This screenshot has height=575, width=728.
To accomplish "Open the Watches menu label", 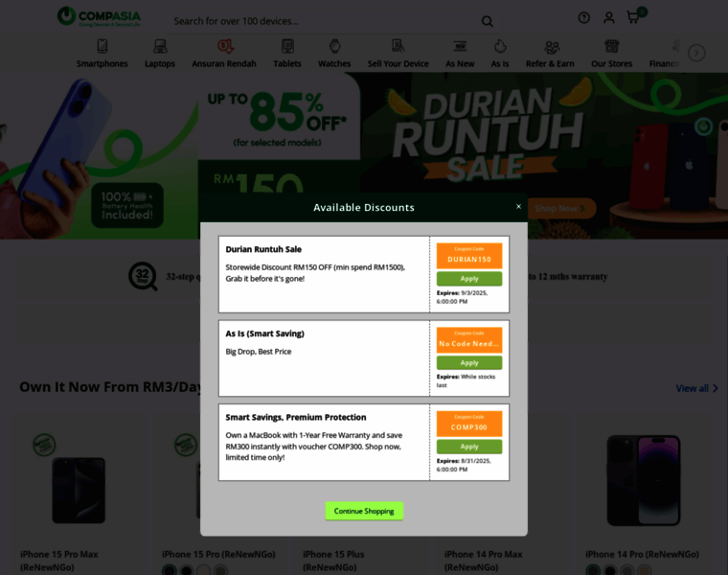I will tap(334, 63).
